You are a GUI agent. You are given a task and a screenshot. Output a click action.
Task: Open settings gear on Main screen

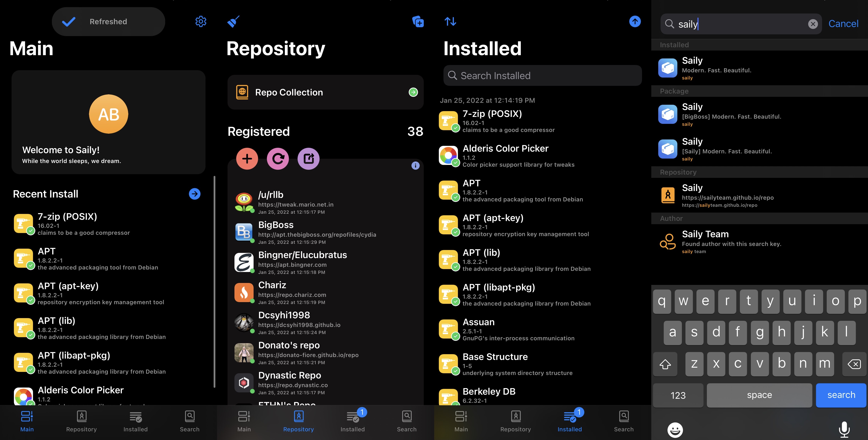201,22
